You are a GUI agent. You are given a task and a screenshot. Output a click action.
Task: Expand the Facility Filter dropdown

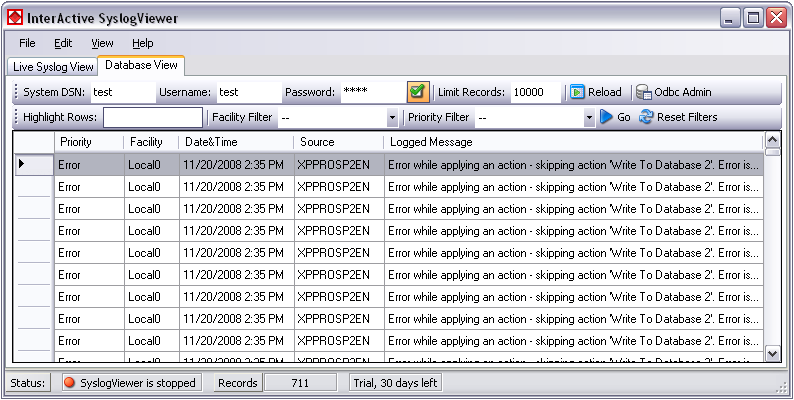point(392,118)
